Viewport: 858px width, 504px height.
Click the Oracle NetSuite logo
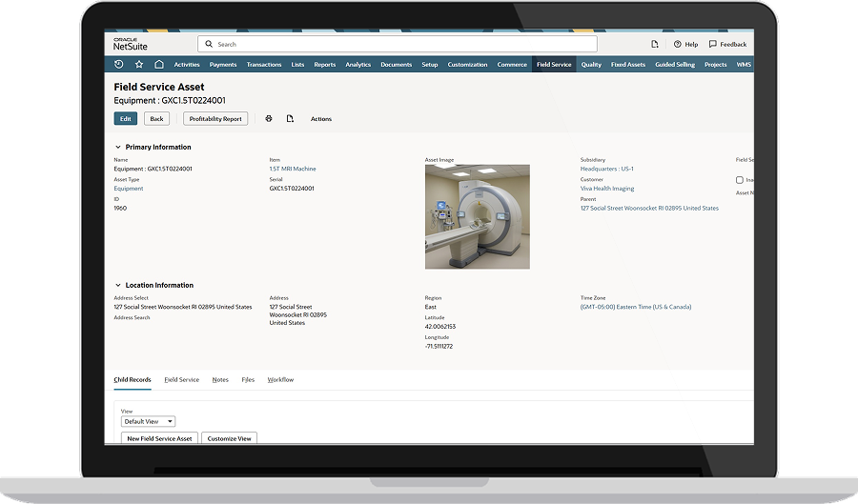point(131,44)
